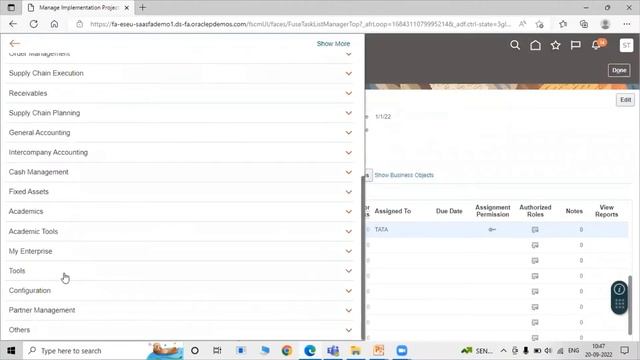Expand Intercompany Accounting chevron

coord(349,152)
